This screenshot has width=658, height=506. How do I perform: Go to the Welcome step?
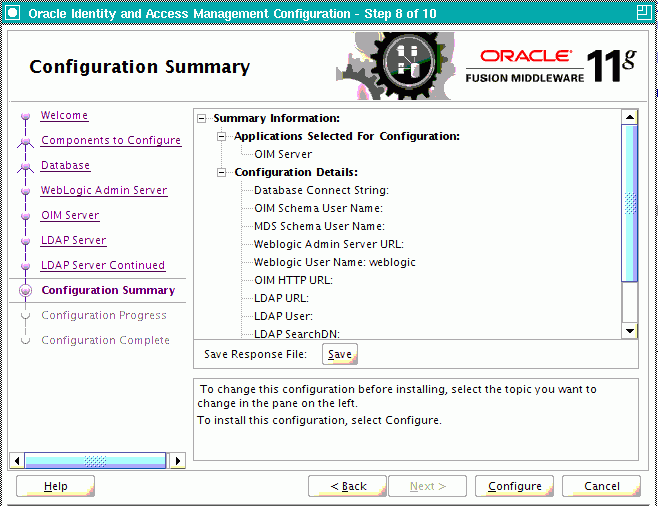pyautogui.click(x=64, y=115)
